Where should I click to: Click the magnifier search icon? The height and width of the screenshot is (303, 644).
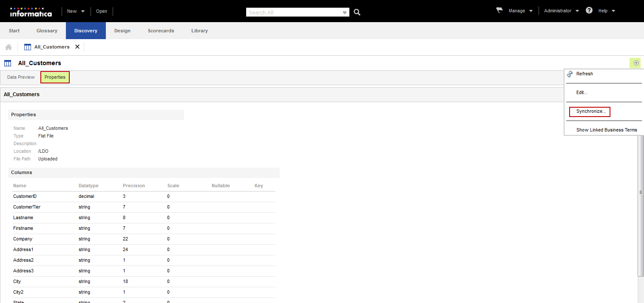pos(357,12)
